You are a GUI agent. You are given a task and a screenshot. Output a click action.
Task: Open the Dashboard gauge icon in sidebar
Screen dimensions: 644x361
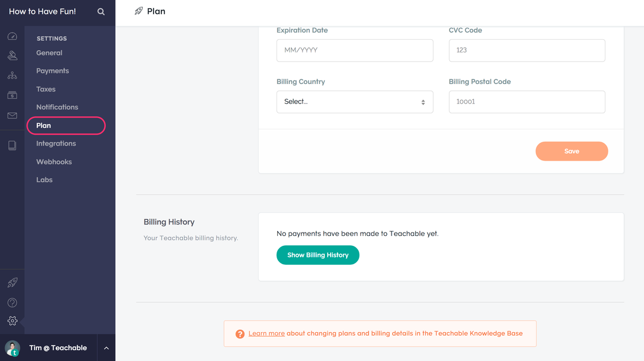(x=12, y=36)
